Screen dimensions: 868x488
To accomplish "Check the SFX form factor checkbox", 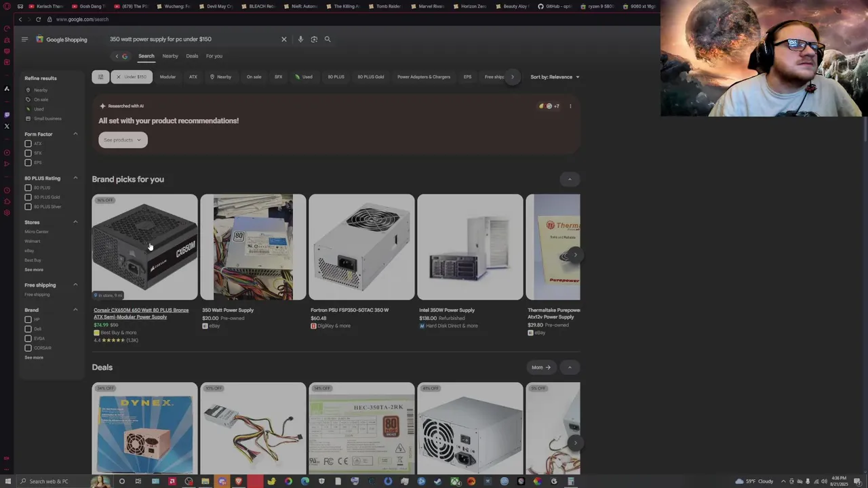I will pyautogui.click(x=28, y=153).
